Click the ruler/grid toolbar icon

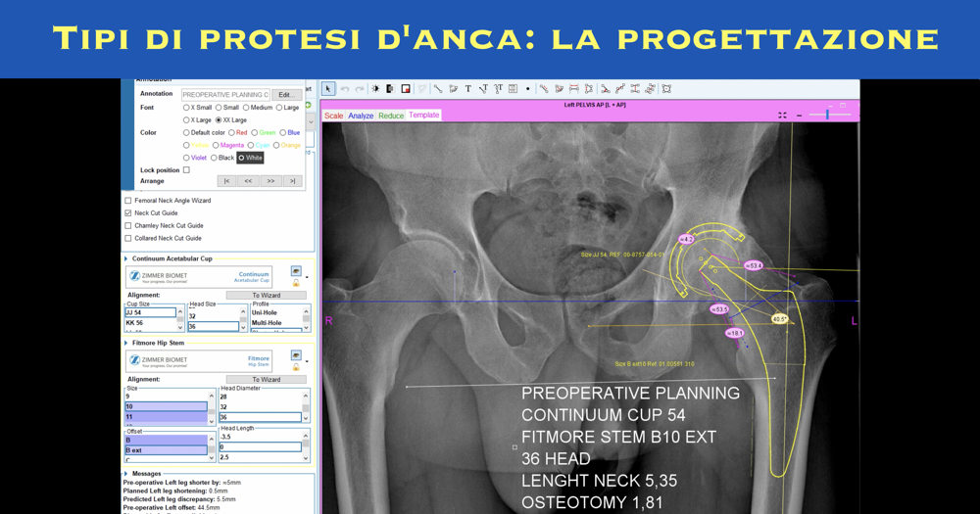pos(514,89)
